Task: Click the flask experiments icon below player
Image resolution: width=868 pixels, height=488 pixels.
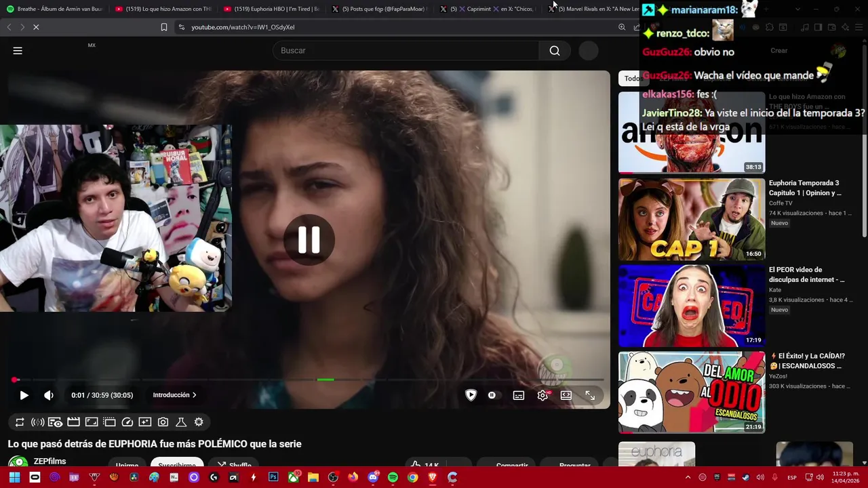Action: pos(181,422)
